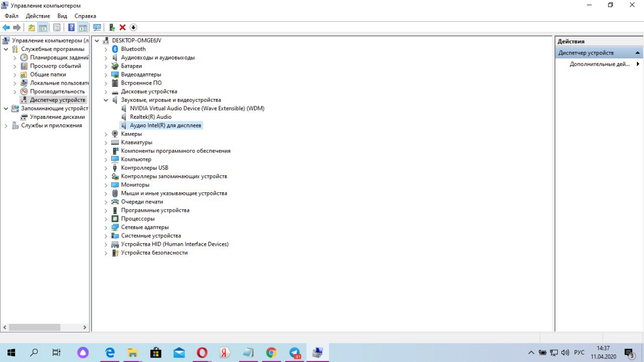Viewport: 644px width, 362px height.
Task: Select Дисковые устройства category
Action: pyautogui.click(x=149, y=92)
